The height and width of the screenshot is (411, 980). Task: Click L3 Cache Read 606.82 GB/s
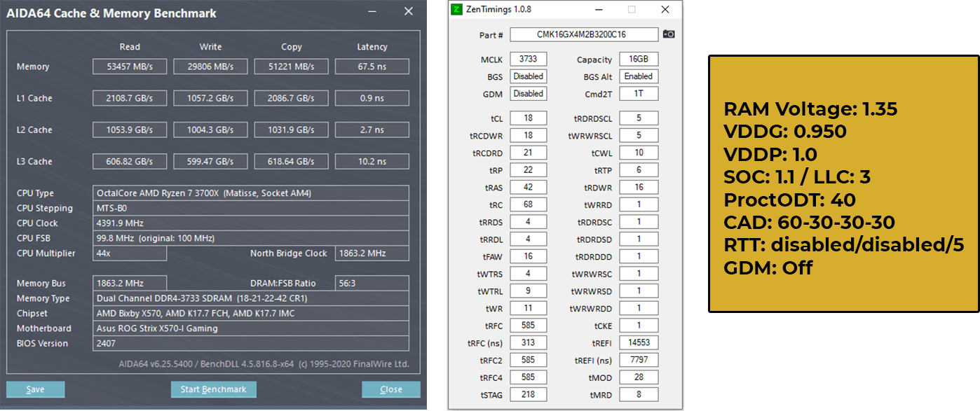click(130, 161)
